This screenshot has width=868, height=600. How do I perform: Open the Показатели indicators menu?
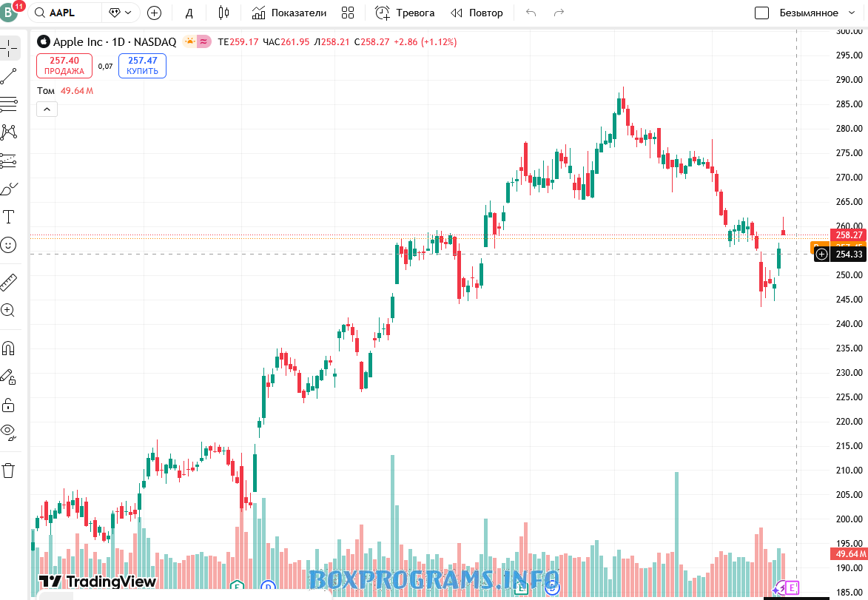pos(289,13)
